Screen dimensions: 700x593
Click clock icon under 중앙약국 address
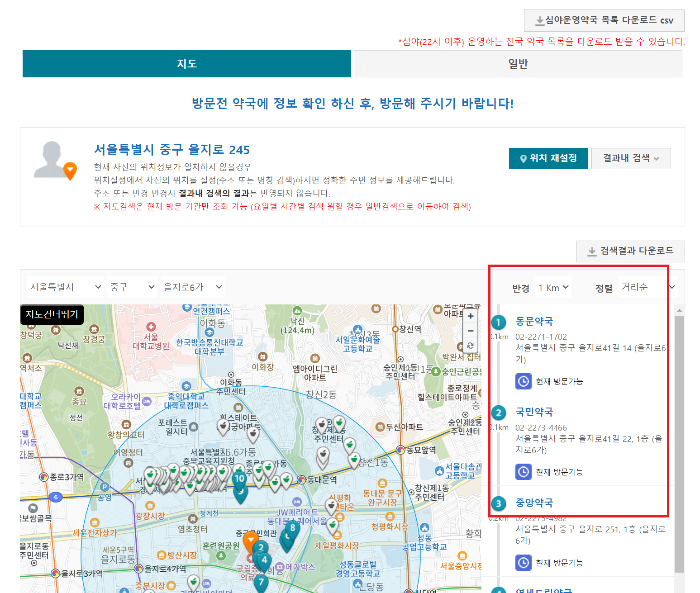[x=524, y=563]
